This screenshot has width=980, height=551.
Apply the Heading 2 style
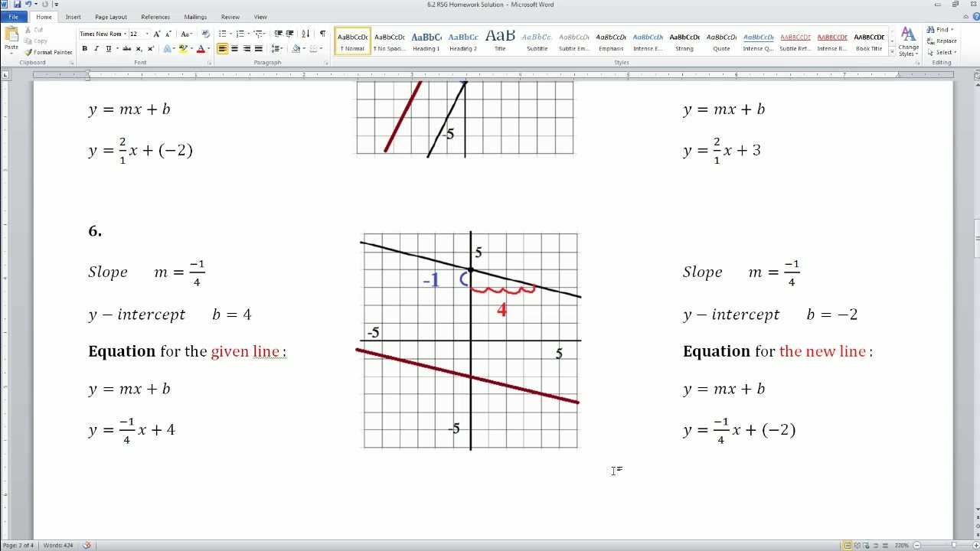(x=463, y=41)
